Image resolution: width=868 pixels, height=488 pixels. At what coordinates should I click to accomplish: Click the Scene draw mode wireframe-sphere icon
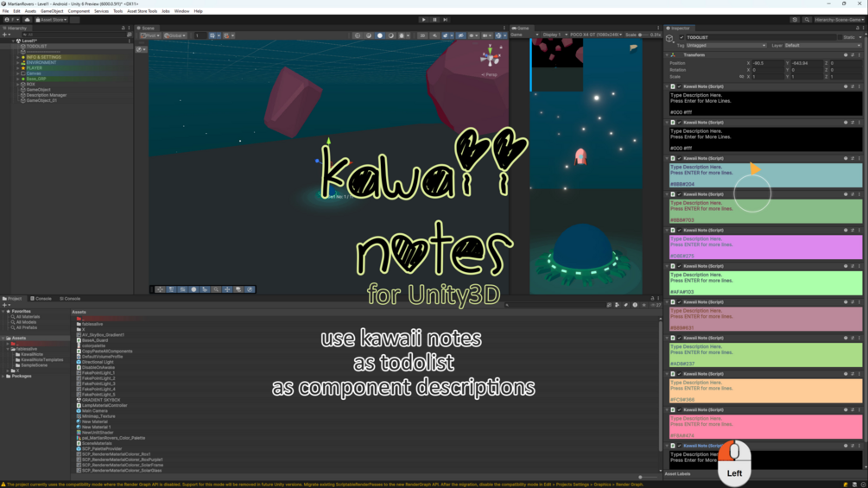point(358,35)
